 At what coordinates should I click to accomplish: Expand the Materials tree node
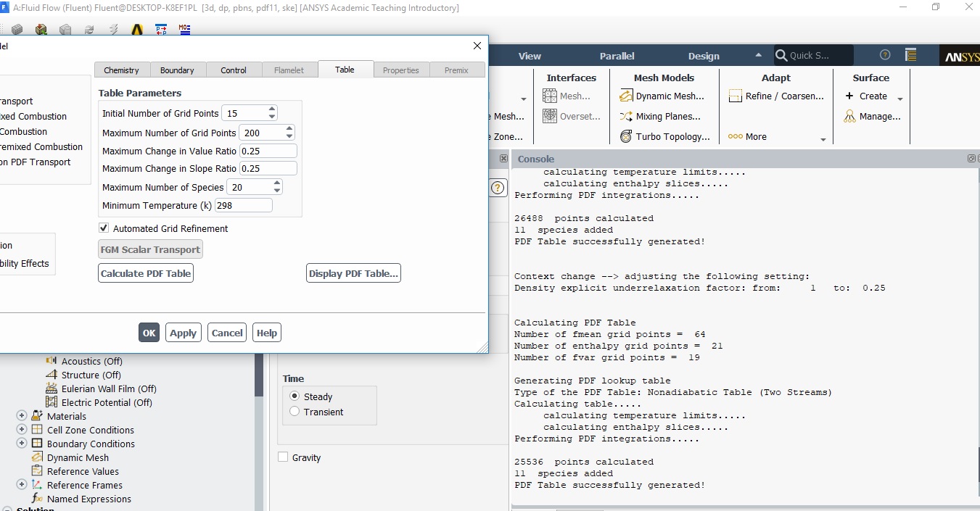click(x=21, y=416)
